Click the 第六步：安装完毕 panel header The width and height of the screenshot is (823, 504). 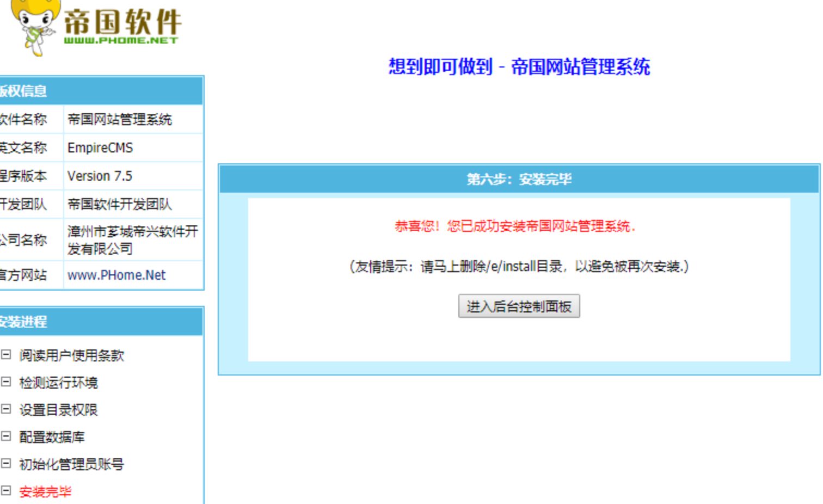click(519, 179)
